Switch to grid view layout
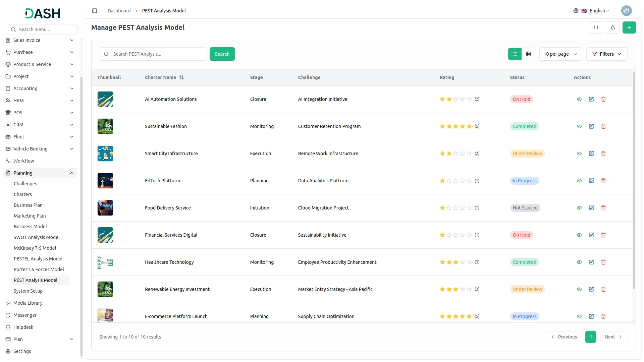Image resolution: width=644 pixels, height=362 pixels. [x=528, y=54]
